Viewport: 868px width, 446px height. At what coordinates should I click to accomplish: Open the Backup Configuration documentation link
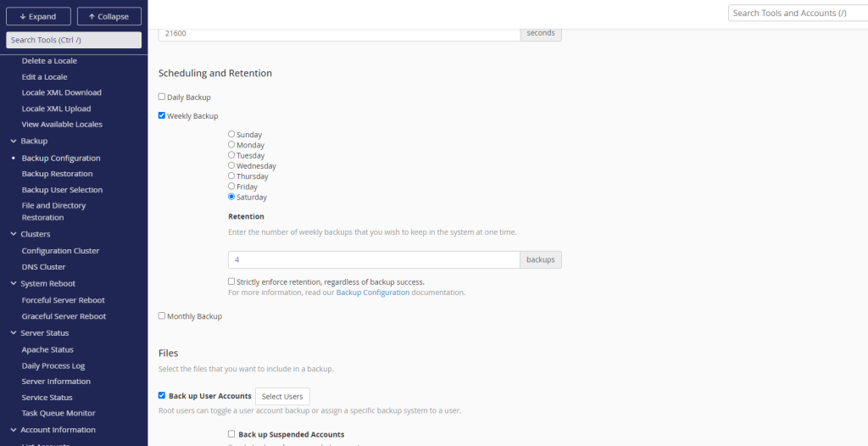[x=372, y=293]
